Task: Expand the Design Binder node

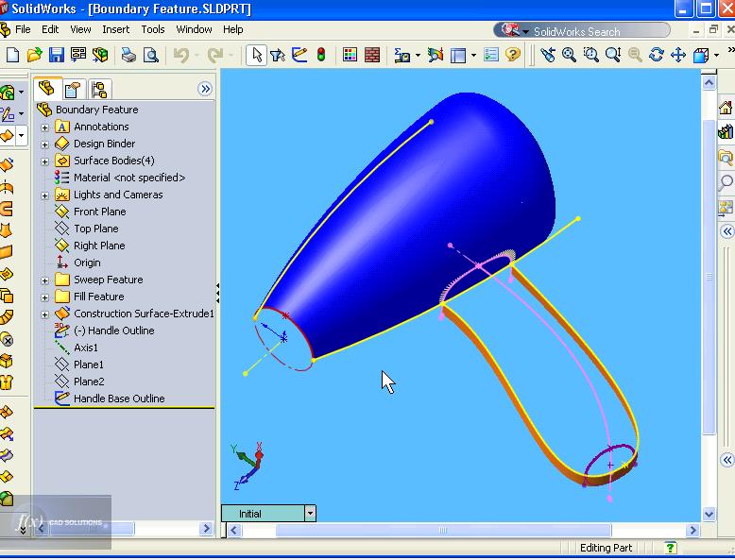Action: point(45,144)
